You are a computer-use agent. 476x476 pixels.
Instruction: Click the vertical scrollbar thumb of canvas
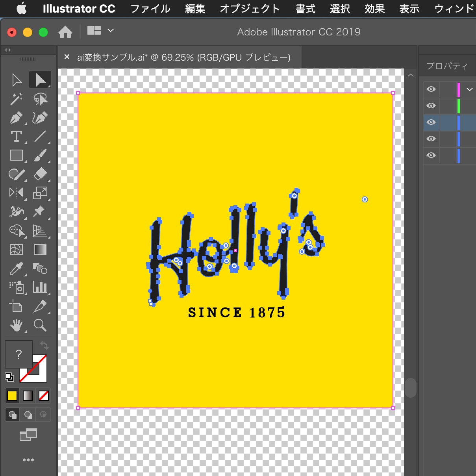click(410, 388)
